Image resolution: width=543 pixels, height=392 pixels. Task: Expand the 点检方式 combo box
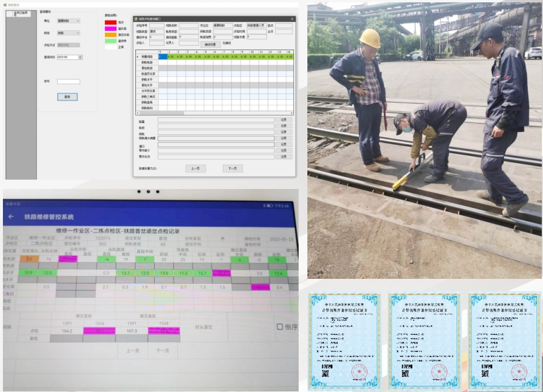click(x=69, y=45)
